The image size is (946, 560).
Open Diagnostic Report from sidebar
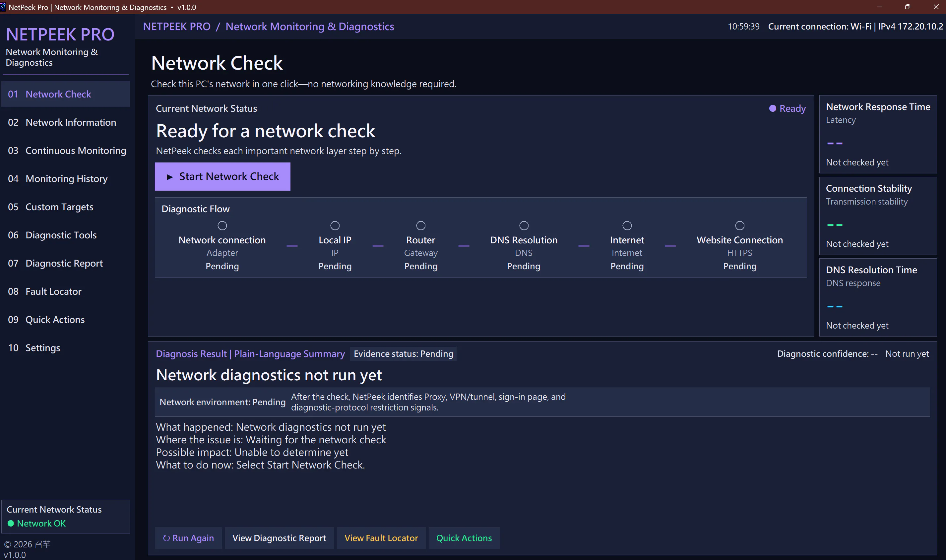pyautogui.click(x=66, y=263)
